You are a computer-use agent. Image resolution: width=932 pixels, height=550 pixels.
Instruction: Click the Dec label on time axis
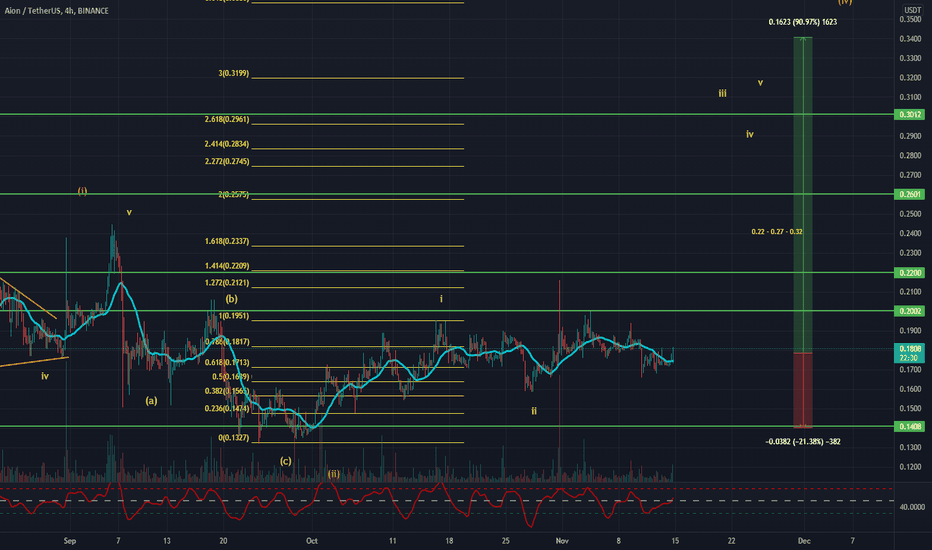(804, 541)
